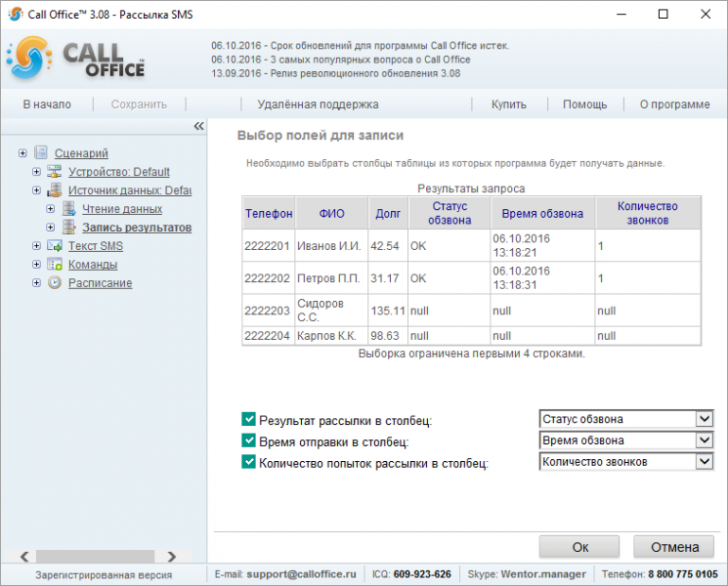Image resolution: width=728 pixels, height=586 pixels.
Task: Click cell Петров П.П.
Action: [331, 278]
